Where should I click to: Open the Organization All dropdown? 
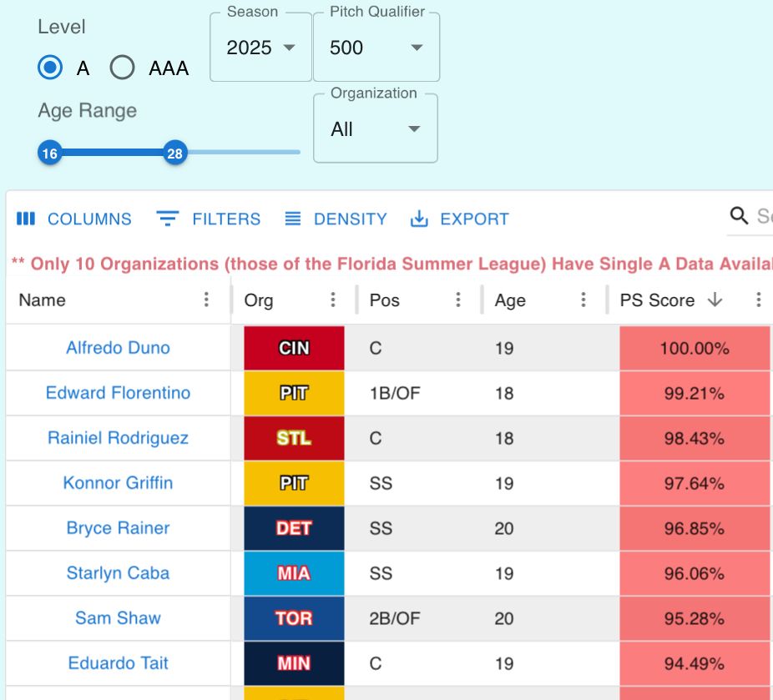[375, 128]
